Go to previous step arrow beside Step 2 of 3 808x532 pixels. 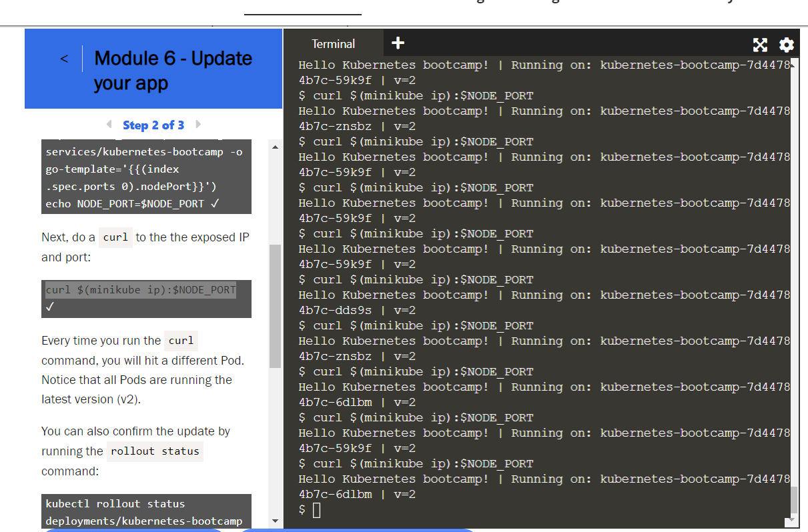tap(109, 125)
